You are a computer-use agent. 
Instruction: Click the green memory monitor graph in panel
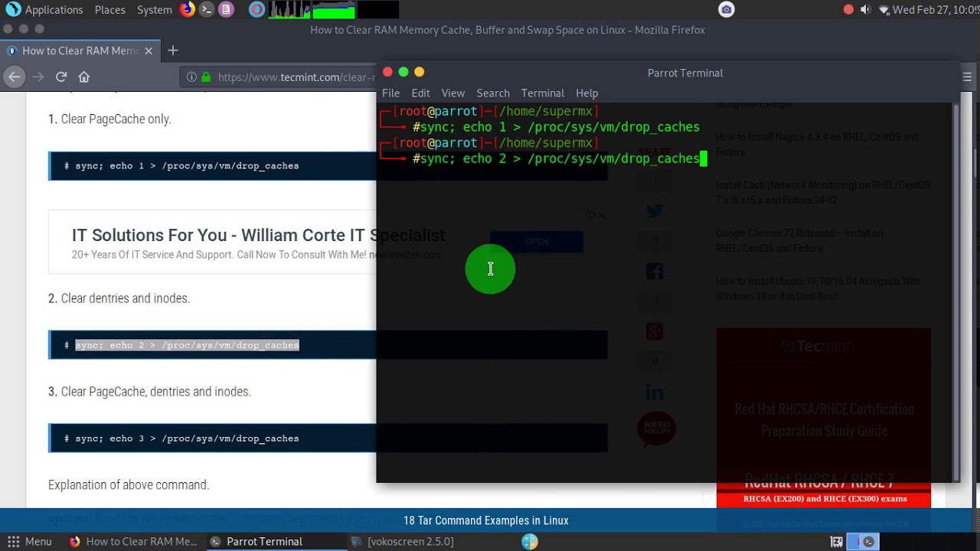(x=334, y=9)
